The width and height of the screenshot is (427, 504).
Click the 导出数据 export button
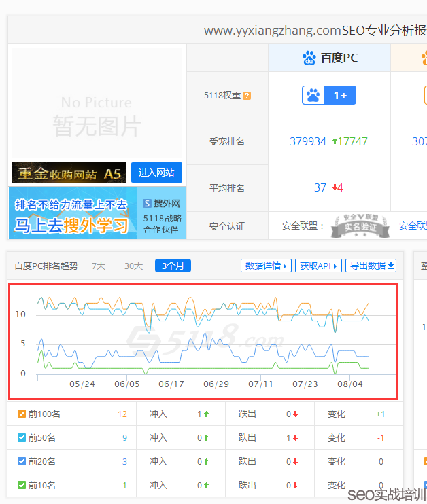[x=371, y=266]
